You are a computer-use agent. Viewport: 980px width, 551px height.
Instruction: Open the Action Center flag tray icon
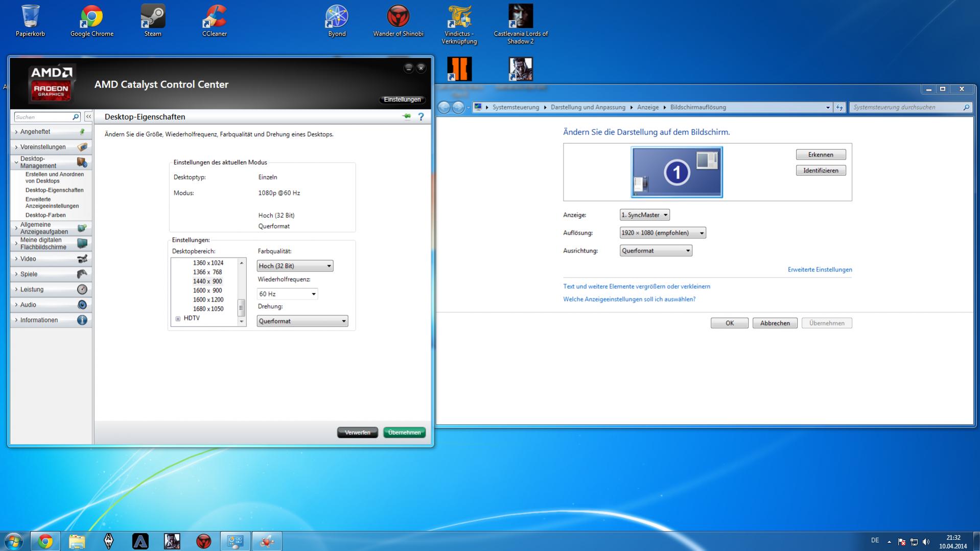tap(902, 542)
